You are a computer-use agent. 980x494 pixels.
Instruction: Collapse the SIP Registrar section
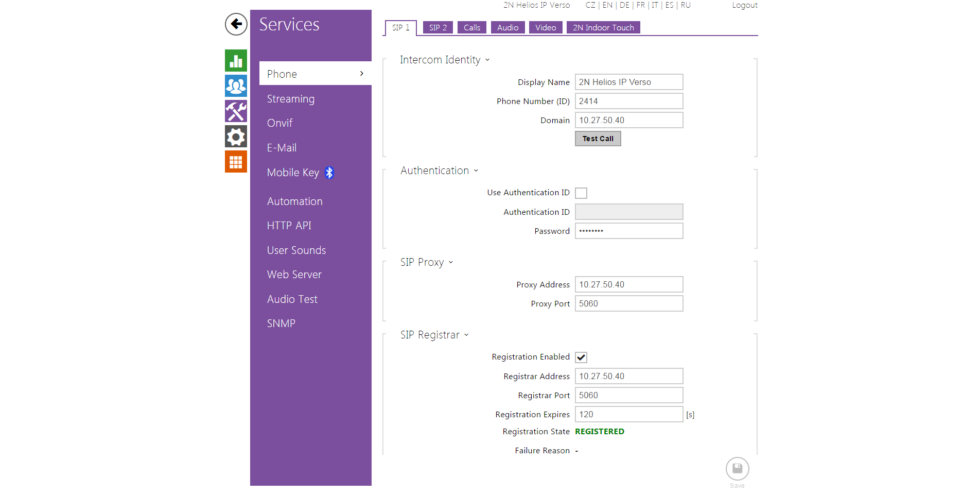(466, 335)
